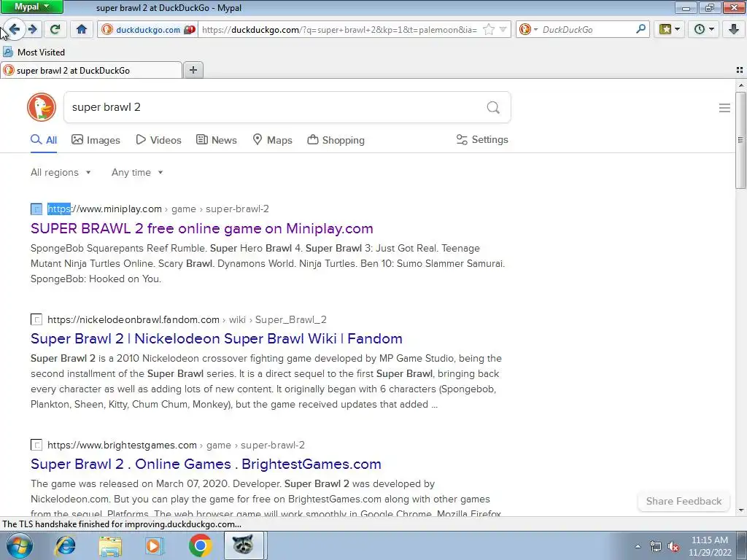Open SUPER BRAWL 2 Miniplay.com result

(x=201, y=228)
